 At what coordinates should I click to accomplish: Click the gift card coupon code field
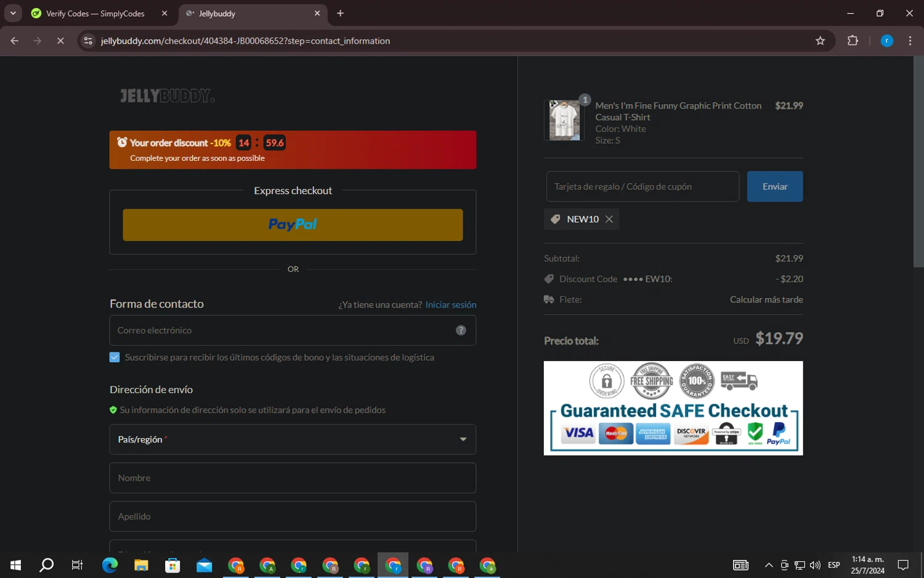pos(642,187)
